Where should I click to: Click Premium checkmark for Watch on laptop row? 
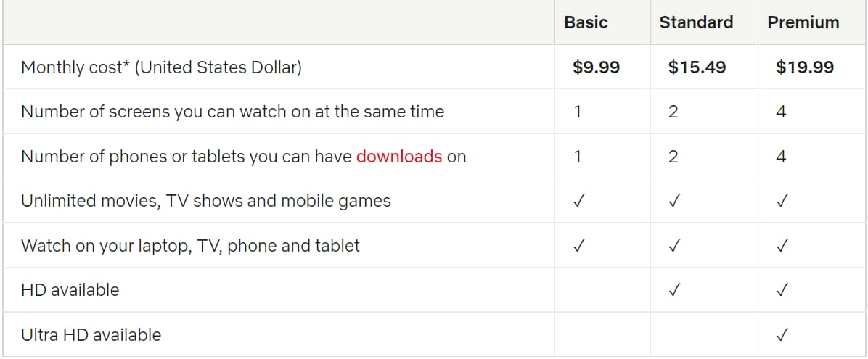pyautogui.click(x=782, y=246)
